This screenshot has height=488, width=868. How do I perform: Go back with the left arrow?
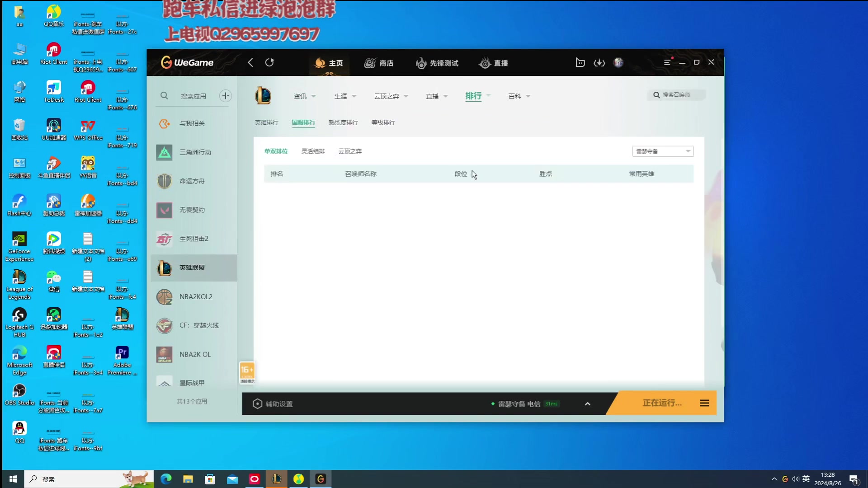[x=250, y=62]
